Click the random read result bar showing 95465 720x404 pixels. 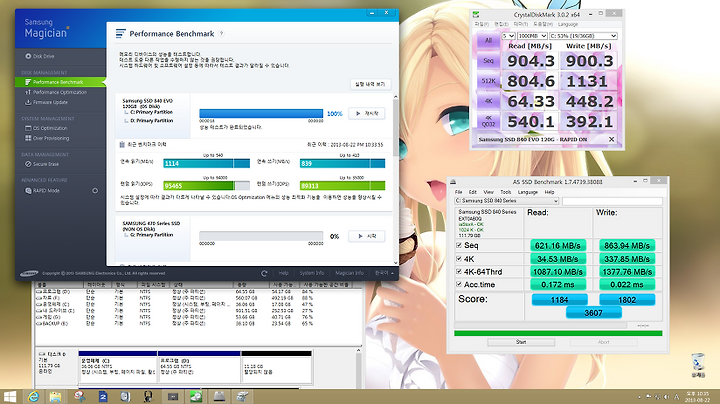pyautogui.click(x=207, y=185)
